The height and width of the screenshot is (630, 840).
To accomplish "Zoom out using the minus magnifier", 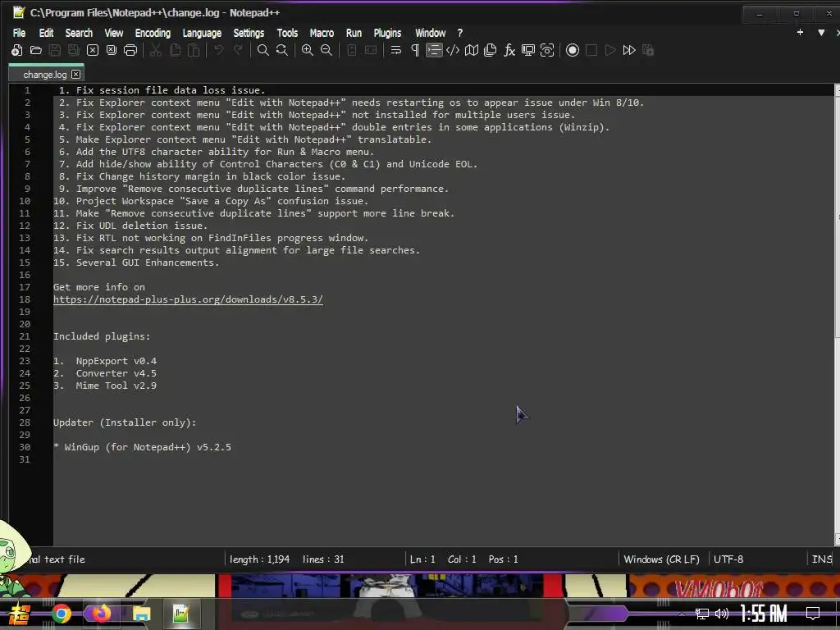I will [x=326, y=50].
